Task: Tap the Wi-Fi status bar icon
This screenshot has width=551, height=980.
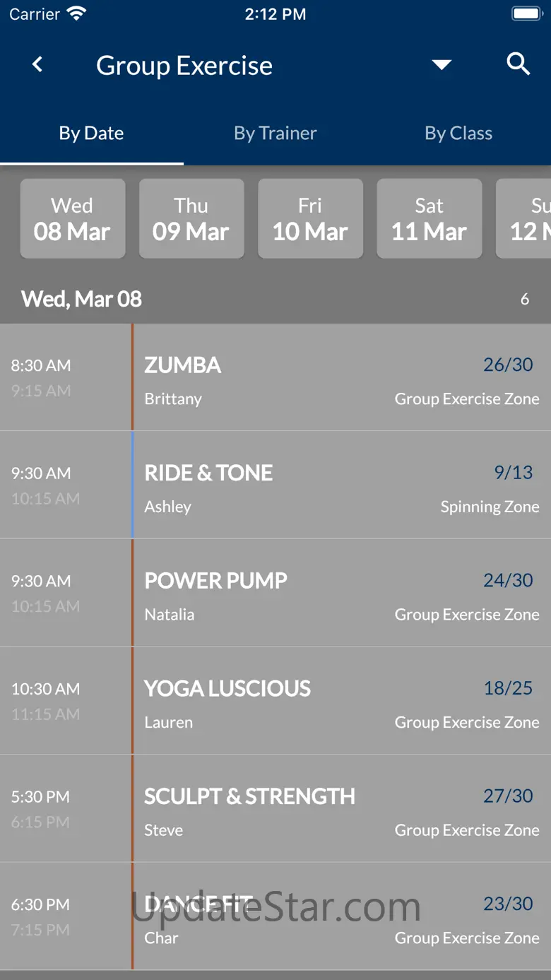Action: [x=76, y=13]
